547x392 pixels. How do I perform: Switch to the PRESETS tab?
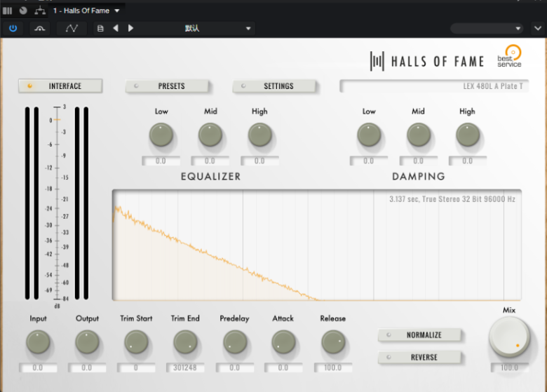coord(167,86)
